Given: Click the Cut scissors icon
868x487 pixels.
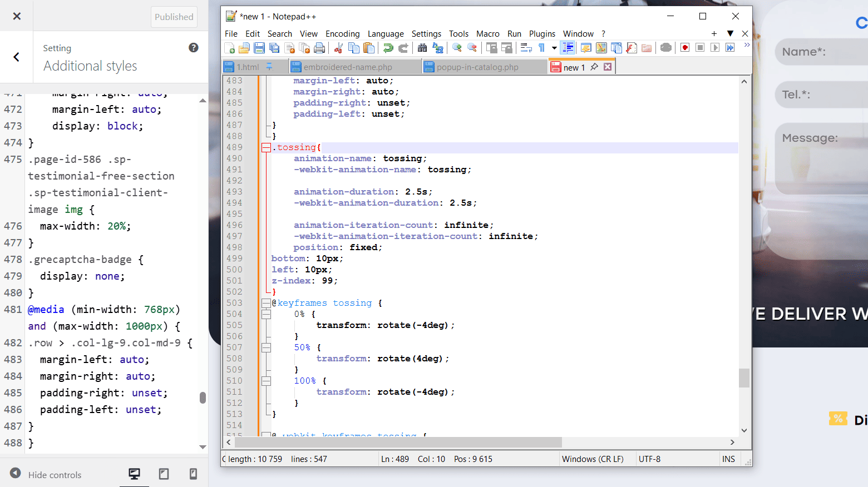Looking at the screenshot, I should click(x=338, y=48).
